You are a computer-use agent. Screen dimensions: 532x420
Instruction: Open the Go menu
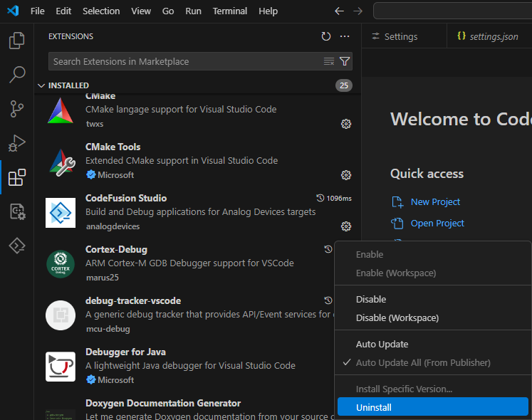(168, 11)
